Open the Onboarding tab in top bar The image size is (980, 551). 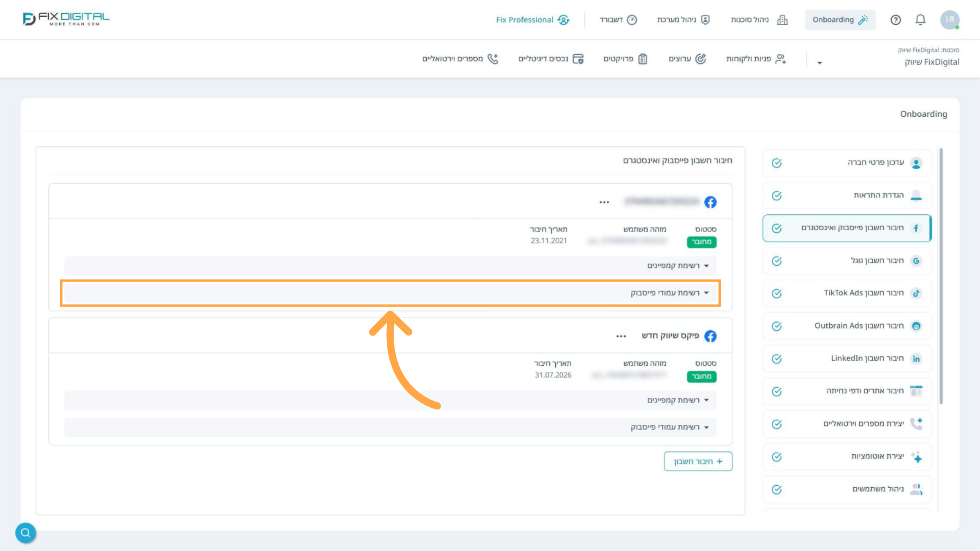(840, 20)
